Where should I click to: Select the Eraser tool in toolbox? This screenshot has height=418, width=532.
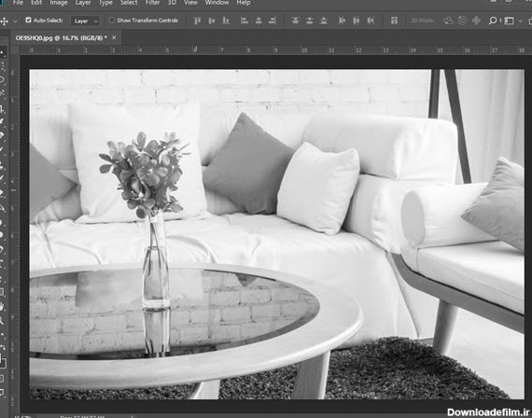pyautogui.click(x=2, y=193)
